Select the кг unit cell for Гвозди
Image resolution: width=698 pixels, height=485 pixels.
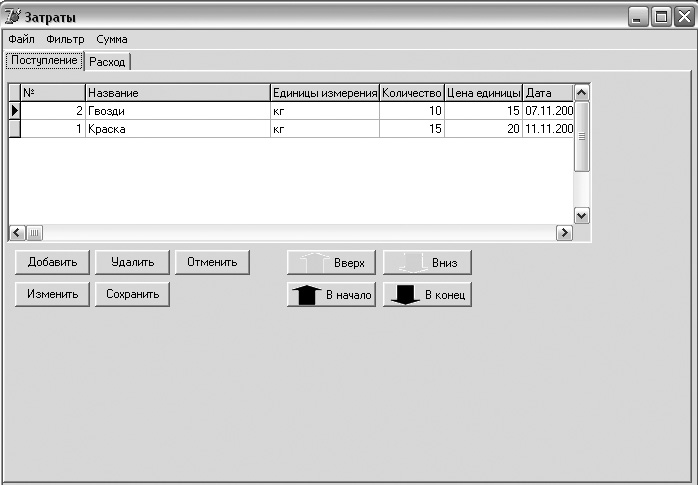[x=325, y=111]
